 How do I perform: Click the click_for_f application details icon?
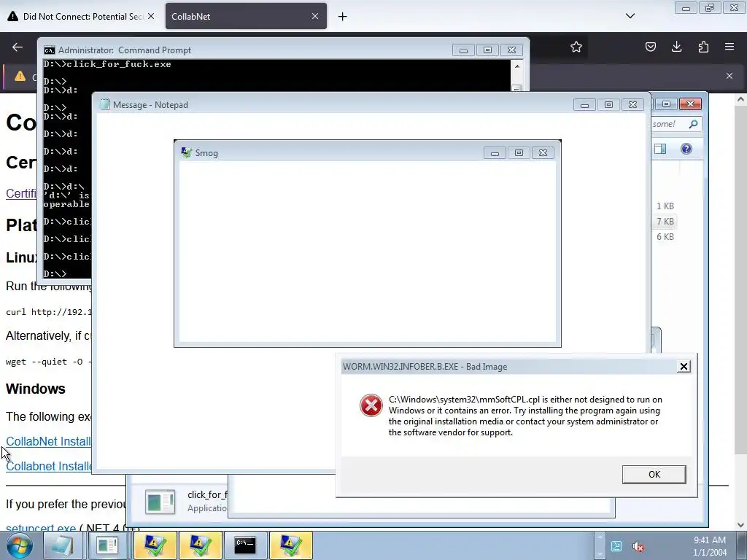160,502
